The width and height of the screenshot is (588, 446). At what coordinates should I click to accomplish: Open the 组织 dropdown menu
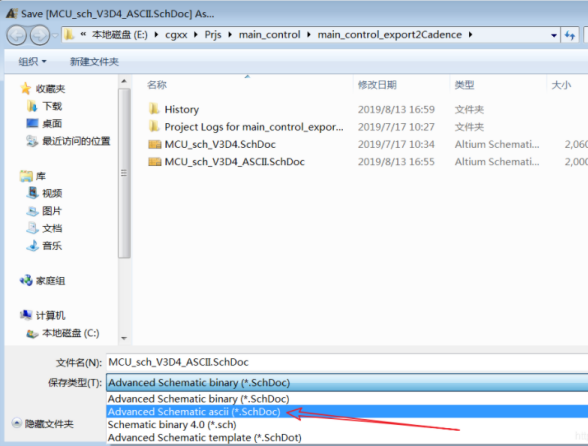[32, 62]
